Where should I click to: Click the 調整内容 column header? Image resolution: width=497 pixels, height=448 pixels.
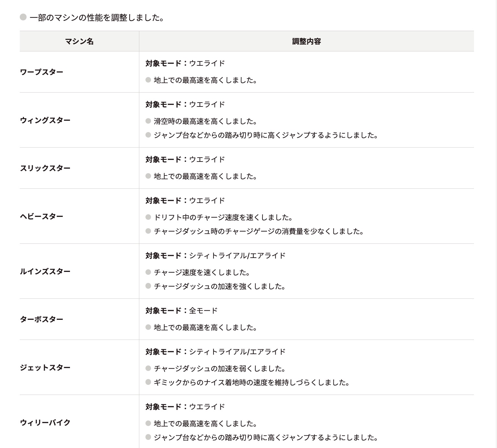(306, 41)
